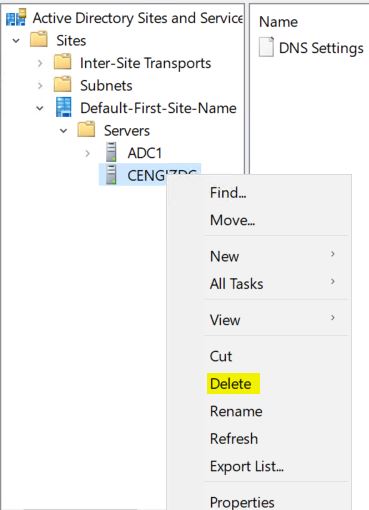Viewport: 369px width, 510px height.
Task: Open Properties from the context menu
Action: (242, 502)
